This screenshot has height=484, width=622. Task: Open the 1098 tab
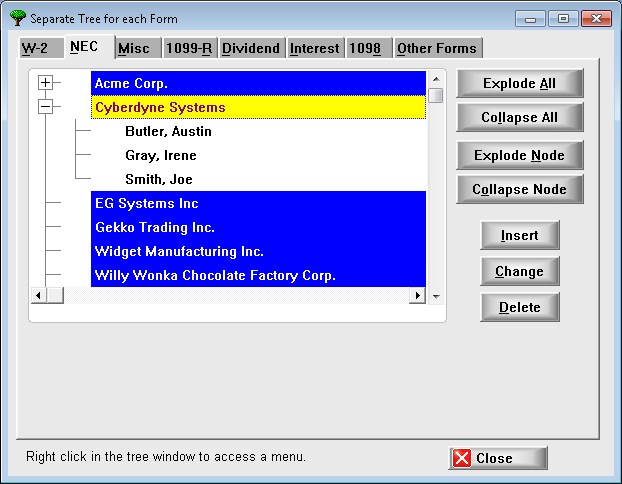pos(369,48)
